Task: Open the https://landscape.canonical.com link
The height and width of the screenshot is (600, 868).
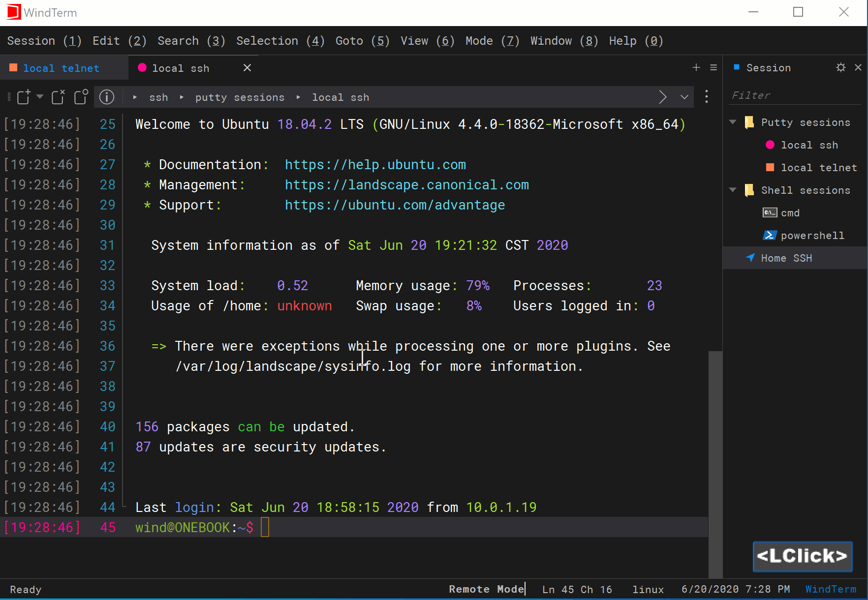Action: (407, 185)
